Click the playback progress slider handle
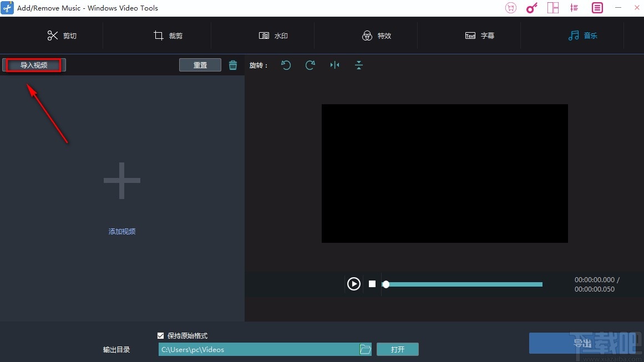 point(386,284)
